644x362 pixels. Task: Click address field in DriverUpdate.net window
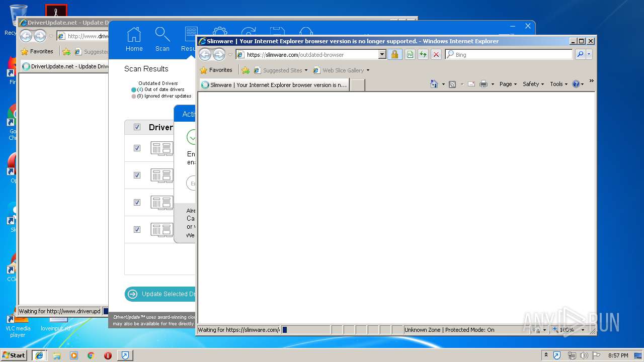point(83,36)
